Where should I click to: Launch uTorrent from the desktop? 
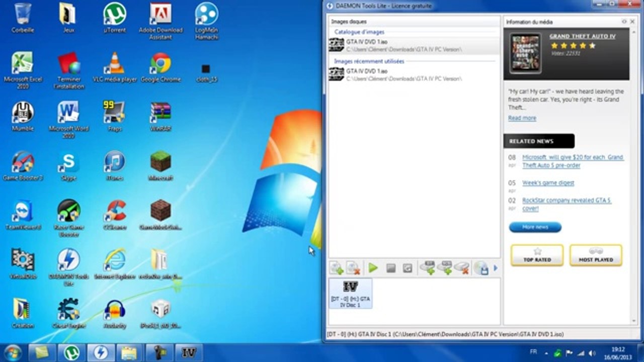coord(115,18)
